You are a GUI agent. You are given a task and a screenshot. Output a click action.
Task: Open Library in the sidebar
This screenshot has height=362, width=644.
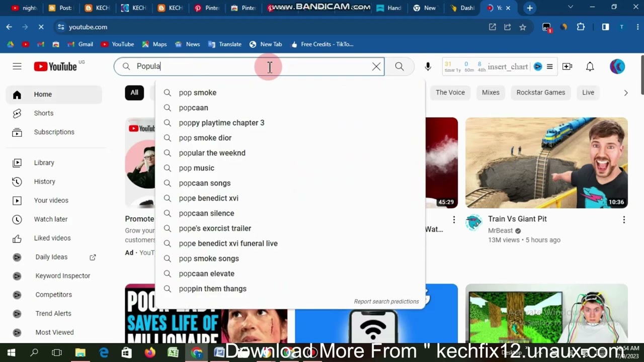(x=54, y=163)
